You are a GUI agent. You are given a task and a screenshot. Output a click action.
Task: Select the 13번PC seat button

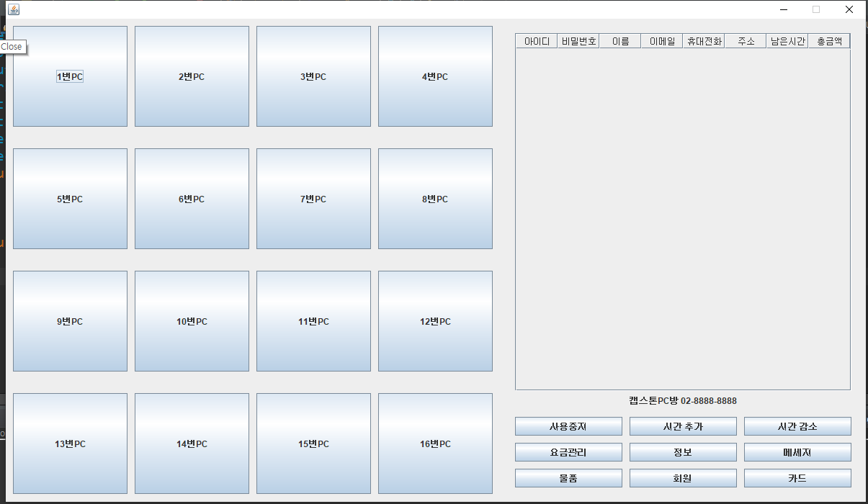click(x=70, y=444)
